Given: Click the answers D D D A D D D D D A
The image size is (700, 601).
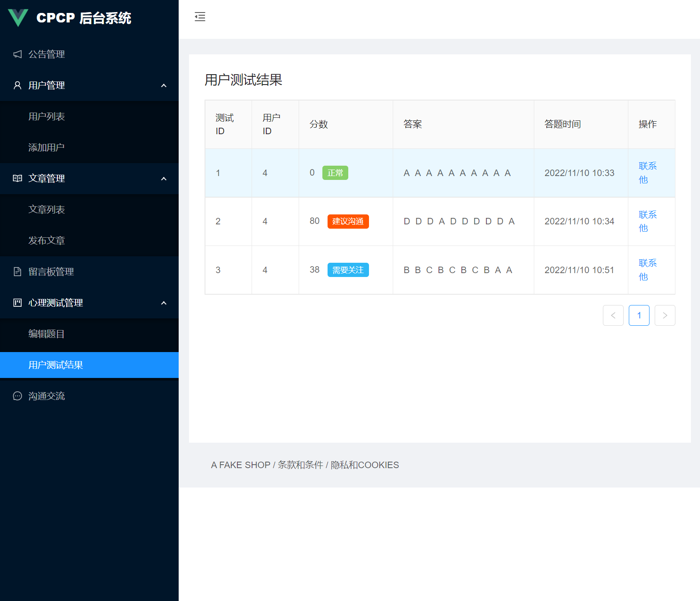Looking at the screenshot, I should coord(459,221).
